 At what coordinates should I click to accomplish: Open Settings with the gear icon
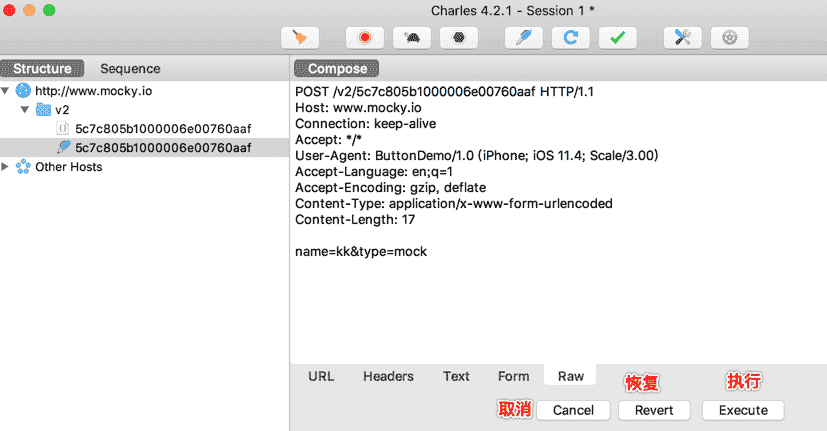(730, 38)
